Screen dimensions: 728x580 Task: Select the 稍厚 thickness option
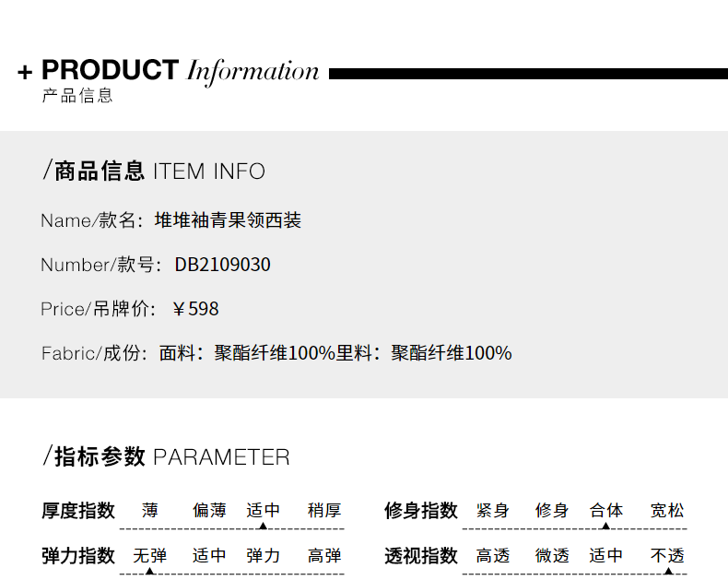click(324, 510)
